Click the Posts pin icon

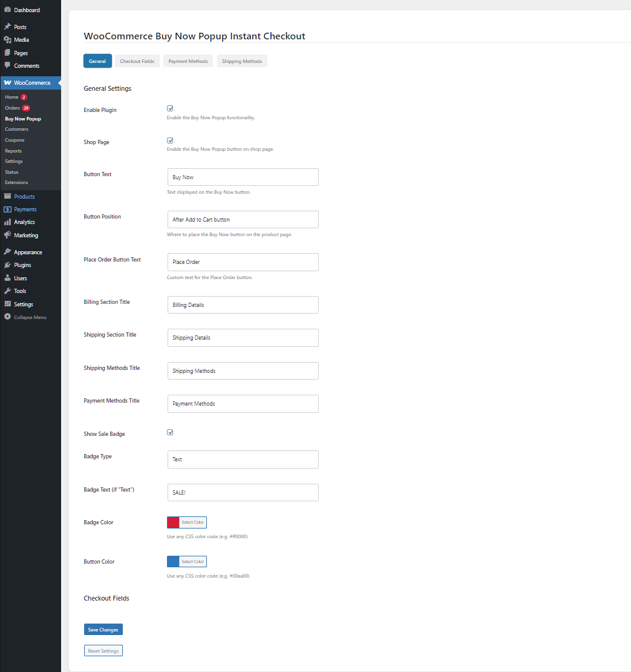click(7, 27)
